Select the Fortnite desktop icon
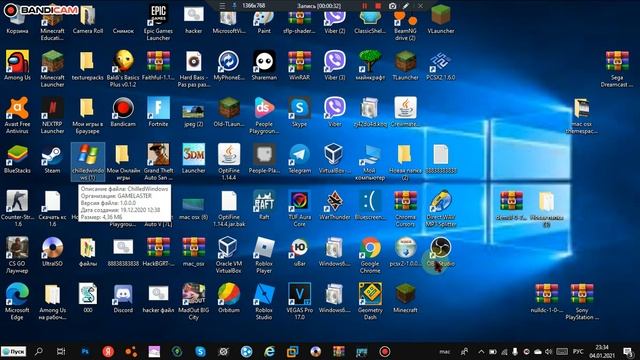The image size is (640, 360). point(158,112)
